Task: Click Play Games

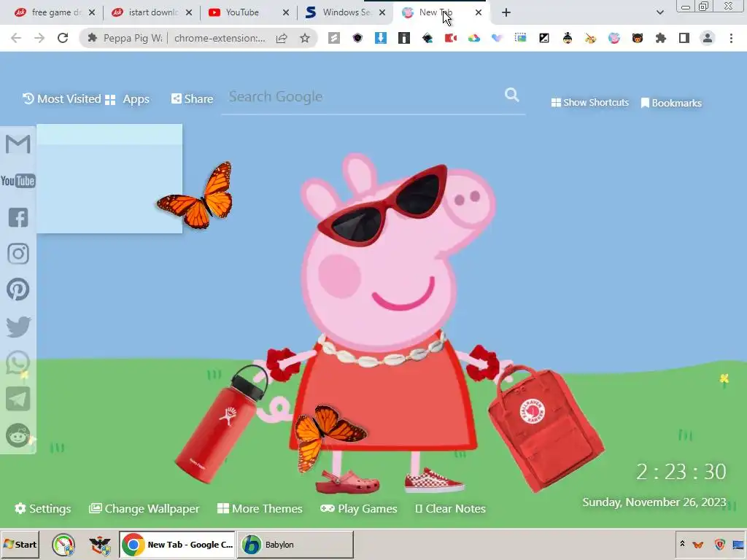Action: click(358, 508)
